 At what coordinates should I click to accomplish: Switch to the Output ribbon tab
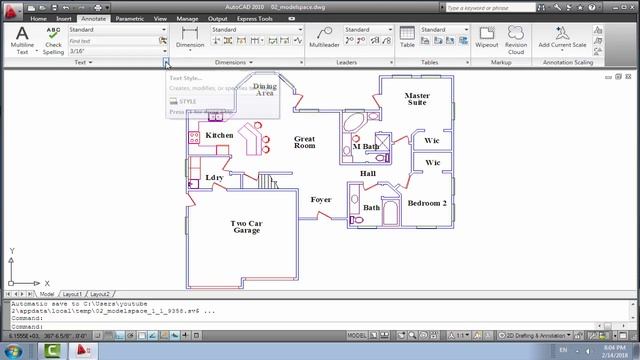point(218,19)
